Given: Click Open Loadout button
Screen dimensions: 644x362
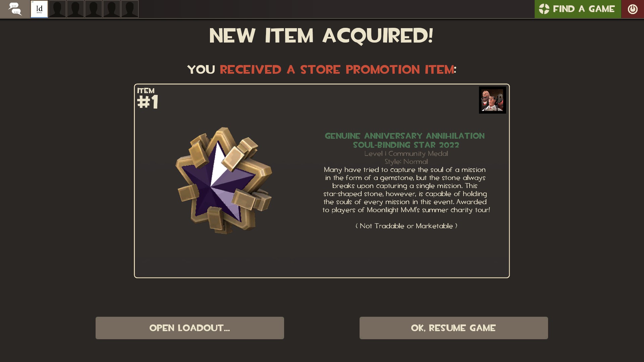Looking at the screenshot, I should coord(190,328).
